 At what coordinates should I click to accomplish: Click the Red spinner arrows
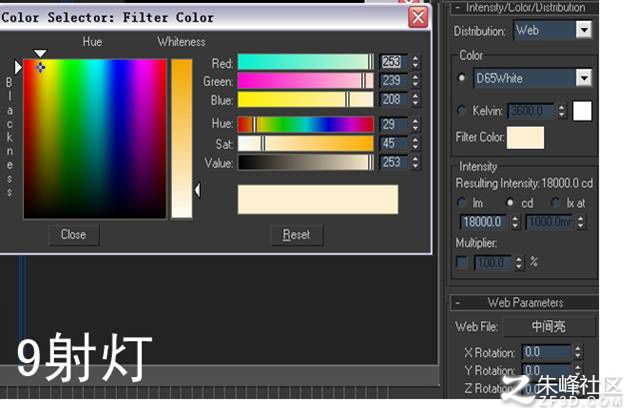point(415,62)
